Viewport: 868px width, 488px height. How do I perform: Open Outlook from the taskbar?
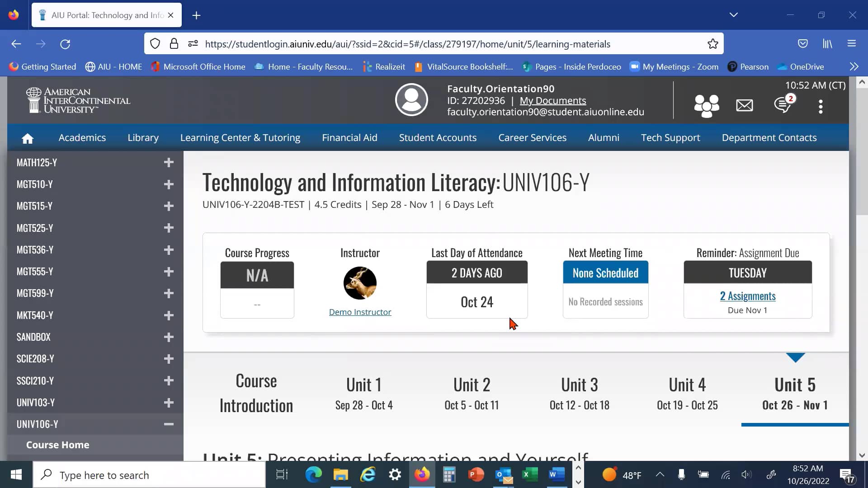[502, 474]
